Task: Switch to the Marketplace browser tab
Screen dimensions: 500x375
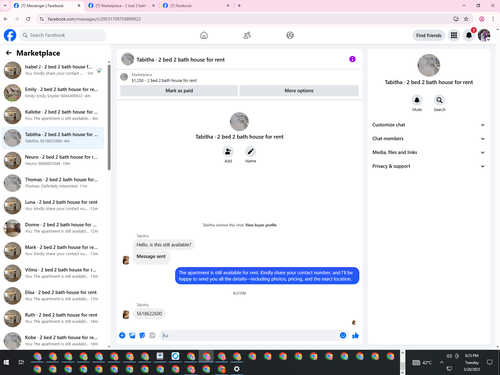Action: pyautogui.click(x=122, y=6)
